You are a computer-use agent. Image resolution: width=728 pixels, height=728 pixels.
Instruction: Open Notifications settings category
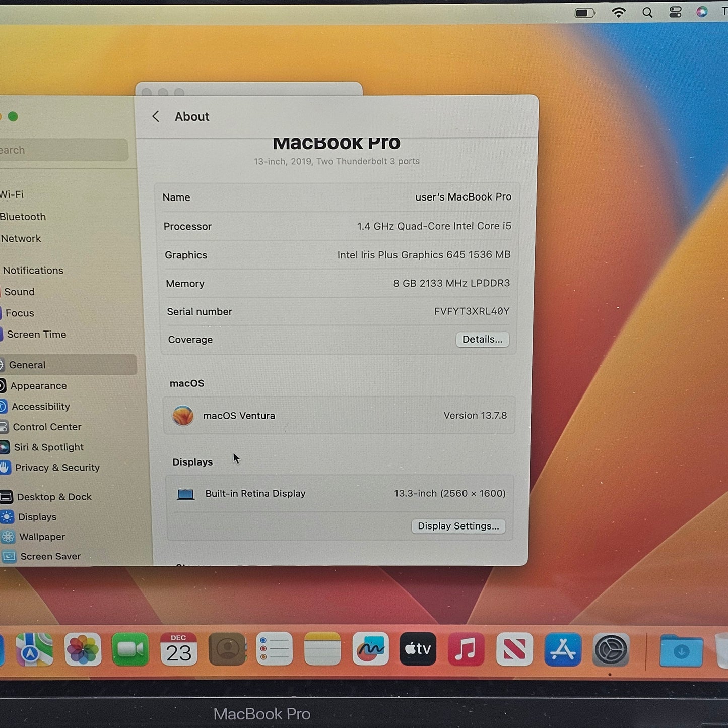pos(33,270)
